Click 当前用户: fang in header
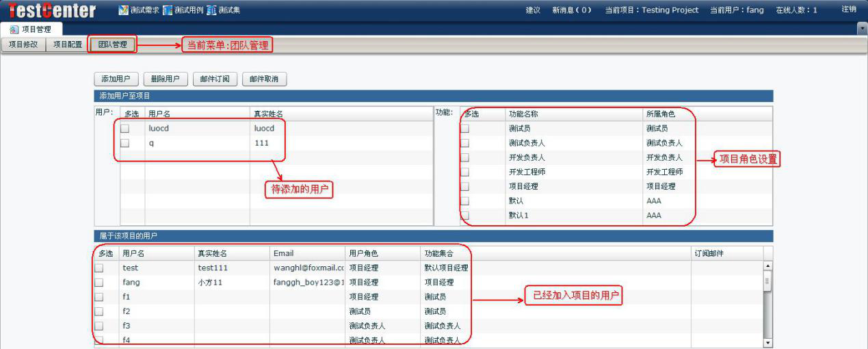The image size is (868, 349). [737, 10]
